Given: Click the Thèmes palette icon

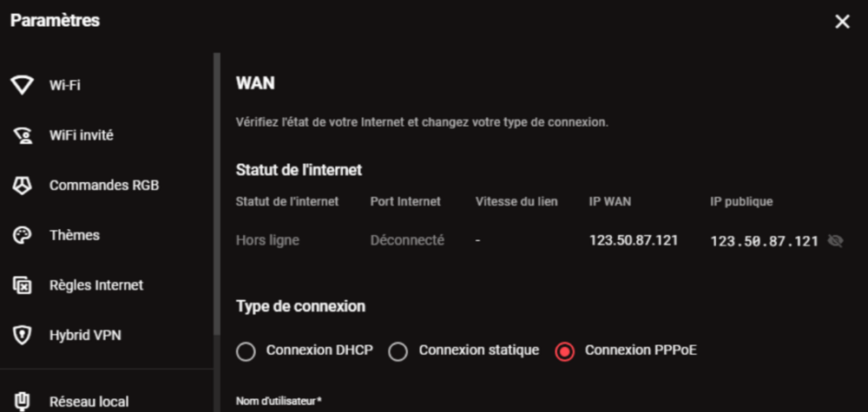Looking at the screenshot, I should point(23,235).
